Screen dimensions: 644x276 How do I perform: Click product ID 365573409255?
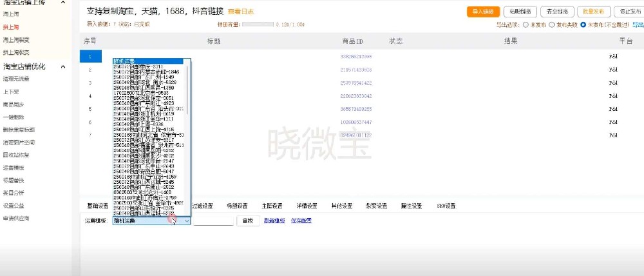[x=356, y=109]
